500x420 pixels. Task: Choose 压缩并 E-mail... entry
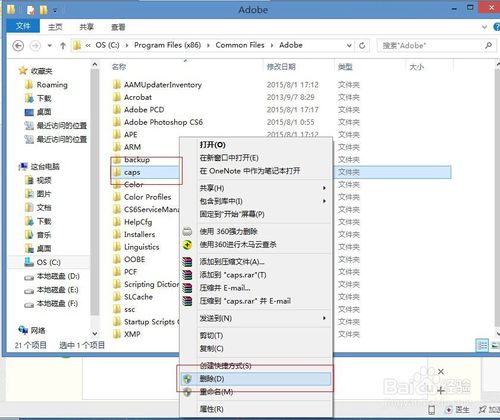256,288
